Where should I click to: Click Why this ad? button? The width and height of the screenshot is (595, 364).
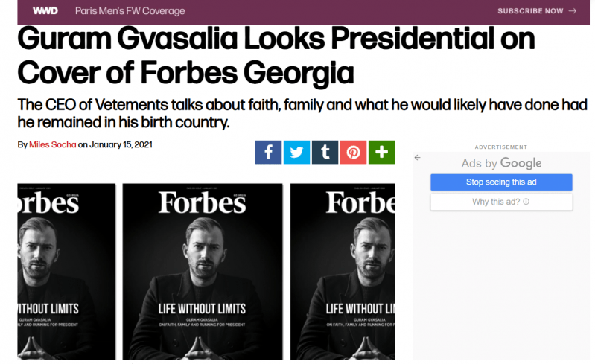coord(500,202)
